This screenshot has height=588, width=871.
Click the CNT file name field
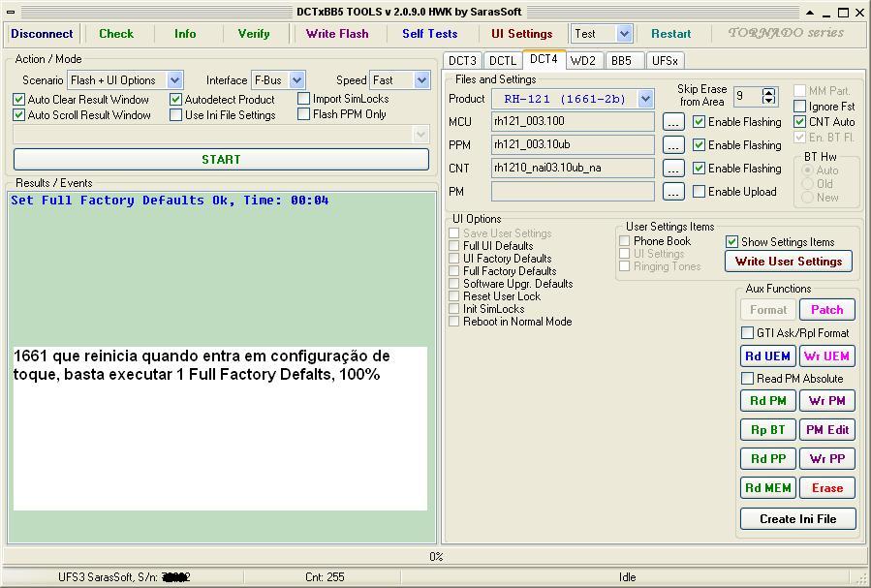click(x=573, y=169)
